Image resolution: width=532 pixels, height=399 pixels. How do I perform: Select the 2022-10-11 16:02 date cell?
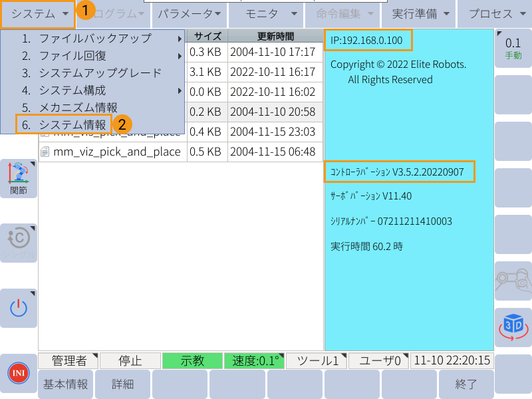point(275,92)
